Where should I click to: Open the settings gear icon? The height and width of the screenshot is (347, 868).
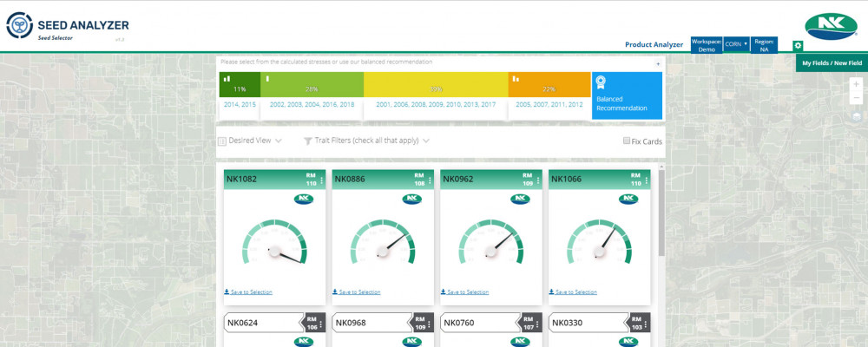click(798, 45)
